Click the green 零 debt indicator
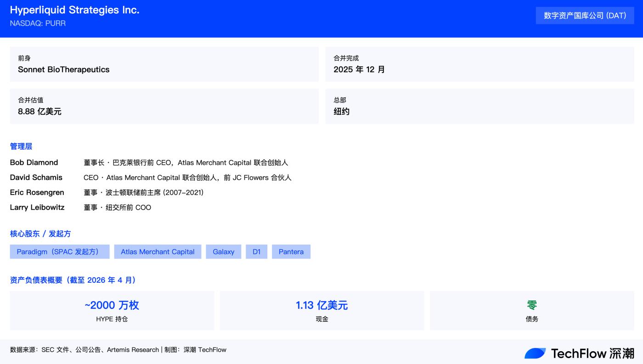Viewport: 643px width, 364px height. (x=532, y=305)
